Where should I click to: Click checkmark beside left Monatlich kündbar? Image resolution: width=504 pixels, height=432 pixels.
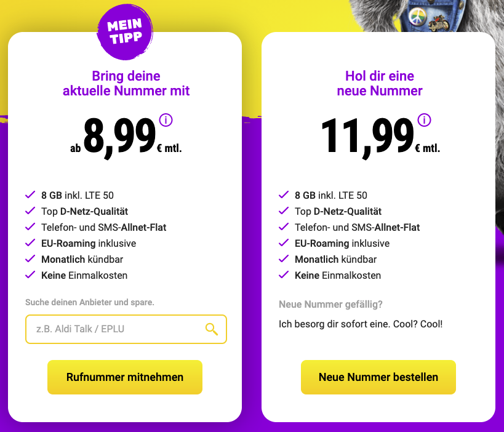tap(30, 259)
